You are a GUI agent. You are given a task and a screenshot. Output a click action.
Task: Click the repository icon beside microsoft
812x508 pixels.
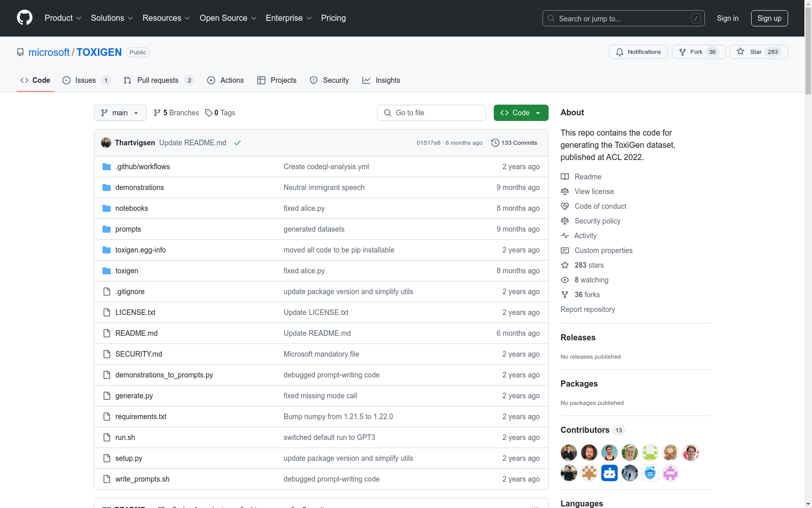[x=20, y=52]
